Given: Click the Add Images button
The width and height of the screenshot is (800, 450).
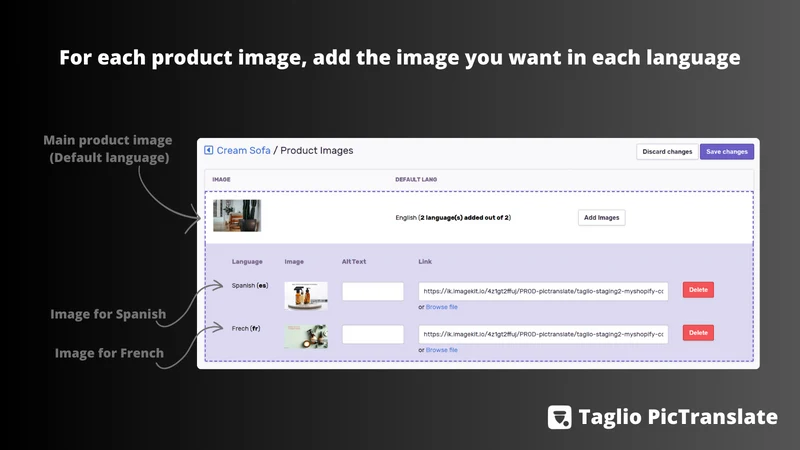Looking at the screenshot, I should click(602, 217).
